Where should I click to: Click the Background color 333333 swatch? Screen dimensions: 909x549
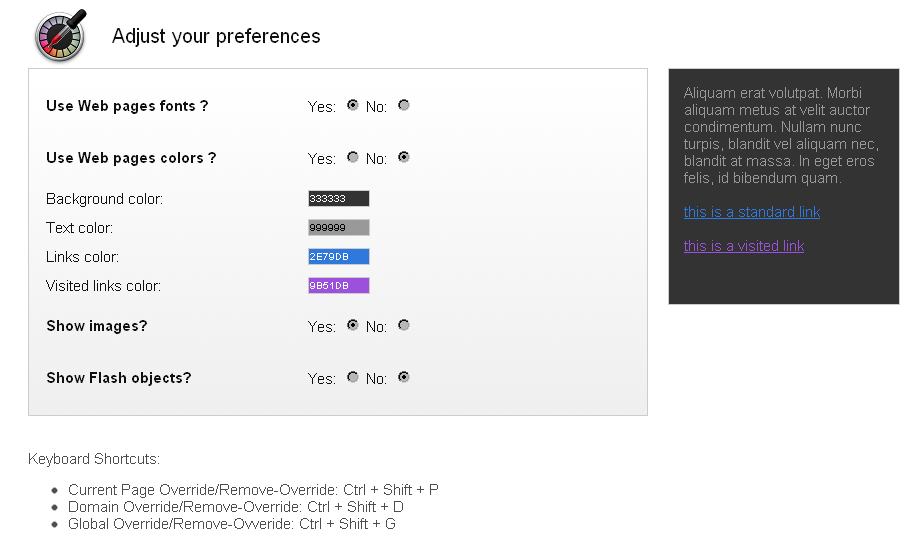[x=339, y=199]
